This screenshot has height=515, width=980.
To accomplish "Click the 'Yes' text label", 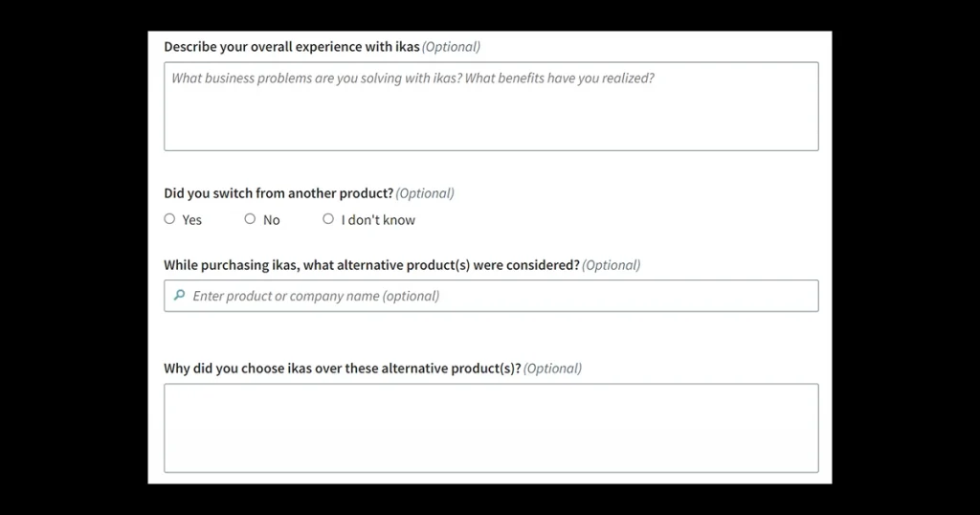I will (x=191, y=220).
